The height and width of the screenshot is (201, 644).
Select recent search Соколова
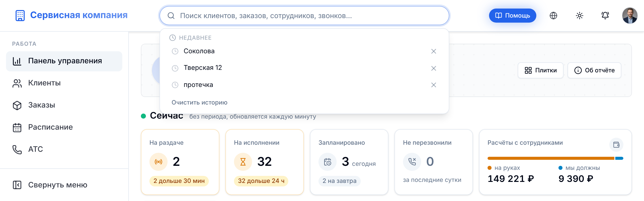point(304,51)
